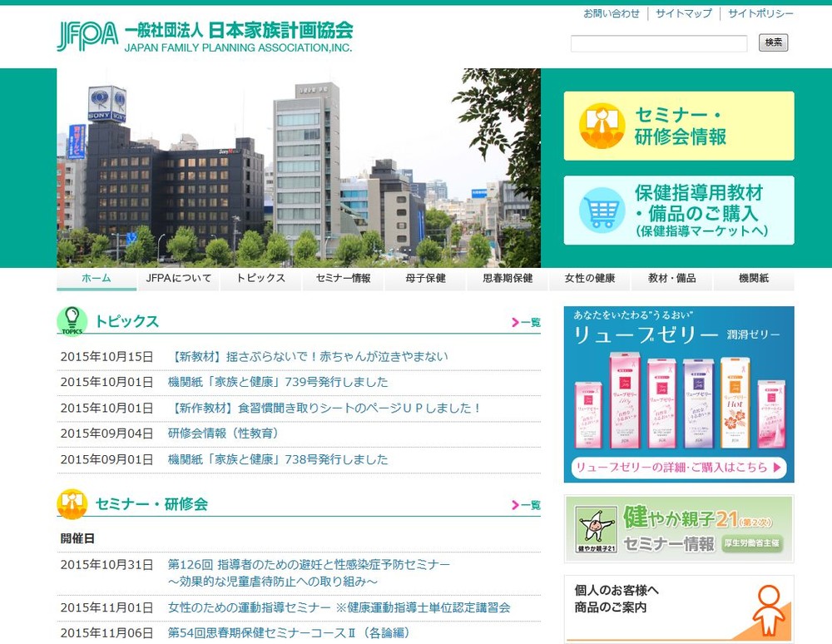832x644 pixels.
Task: Click the orange person icon in 個人のお客様へ banner
Action: [x=768, y=610]
